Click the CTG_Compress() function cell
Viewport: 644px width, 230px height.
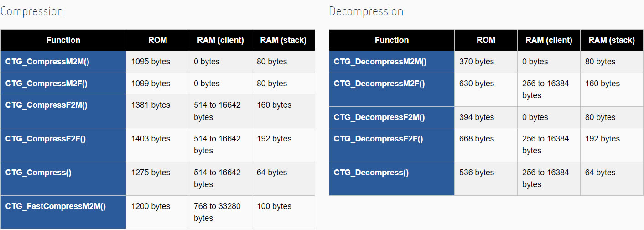[x=63, y=178]
